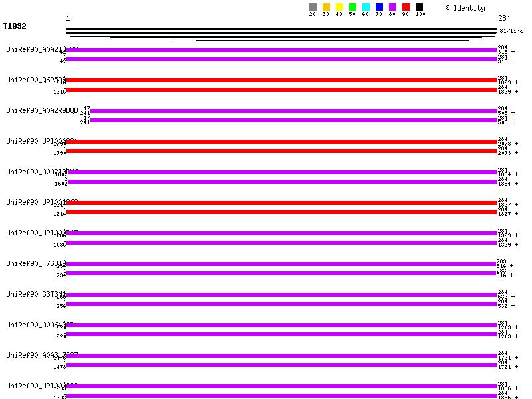Click the T1032 query sequence label

(x=15, y=27)
